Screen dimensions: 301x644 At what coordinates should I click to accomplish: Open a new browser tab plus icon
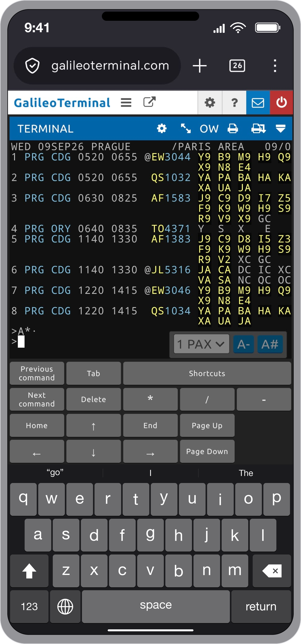point(200,66)
